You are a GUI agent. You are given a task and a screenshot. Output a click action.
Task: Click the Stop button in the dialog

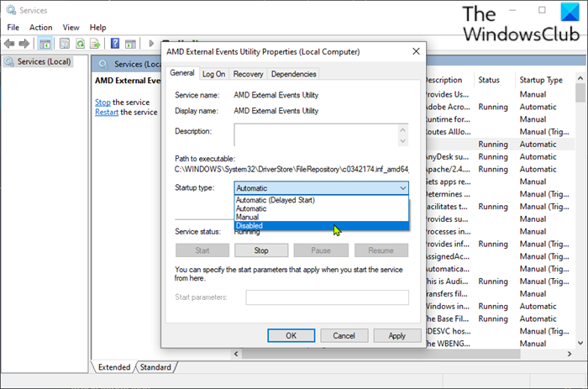click(x=261, y=250)
